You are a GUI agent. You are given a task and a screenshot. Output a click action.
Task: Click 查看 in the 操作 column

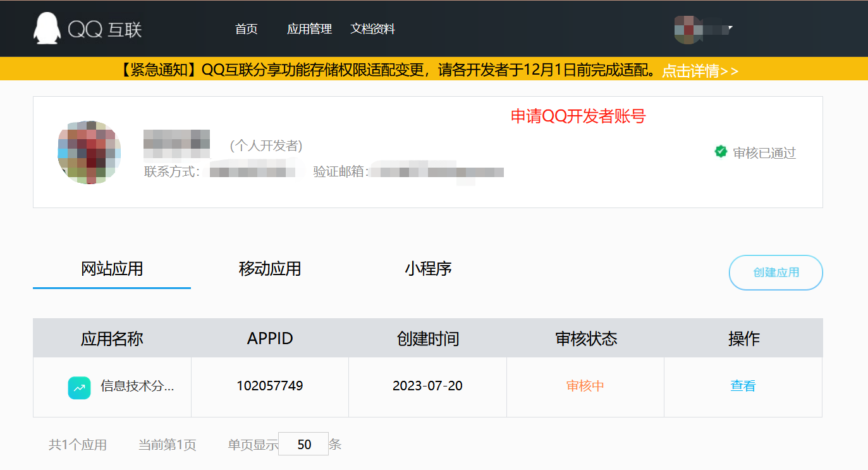pyautogui.click(x=743, y=386)
